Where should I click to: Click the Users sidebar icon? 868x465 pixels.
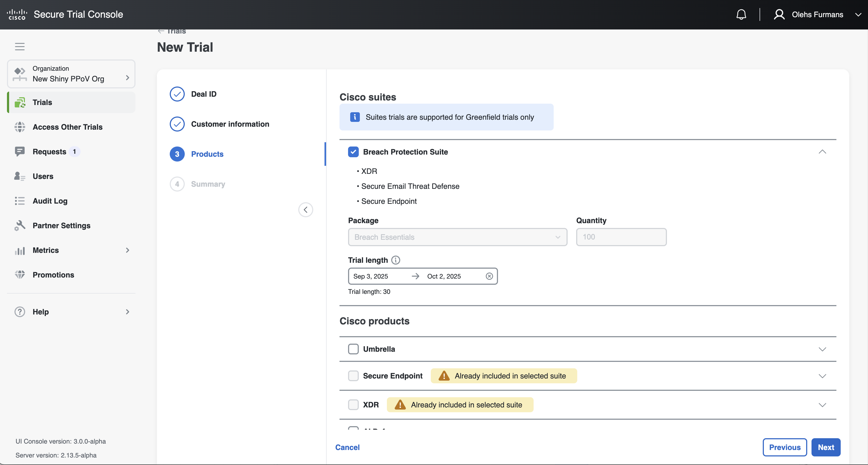click(x=20, y=176)
